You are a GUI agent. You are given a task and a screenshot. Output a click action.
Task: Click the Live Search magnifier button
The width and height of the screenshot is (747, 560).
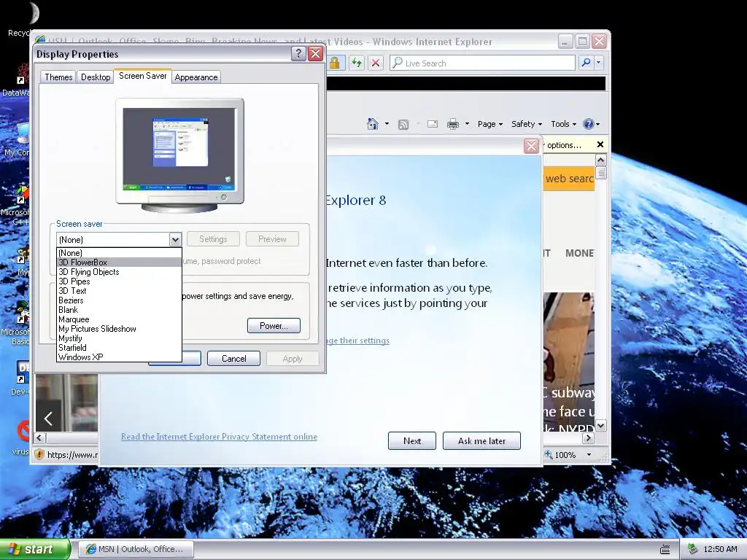(586, 63)
